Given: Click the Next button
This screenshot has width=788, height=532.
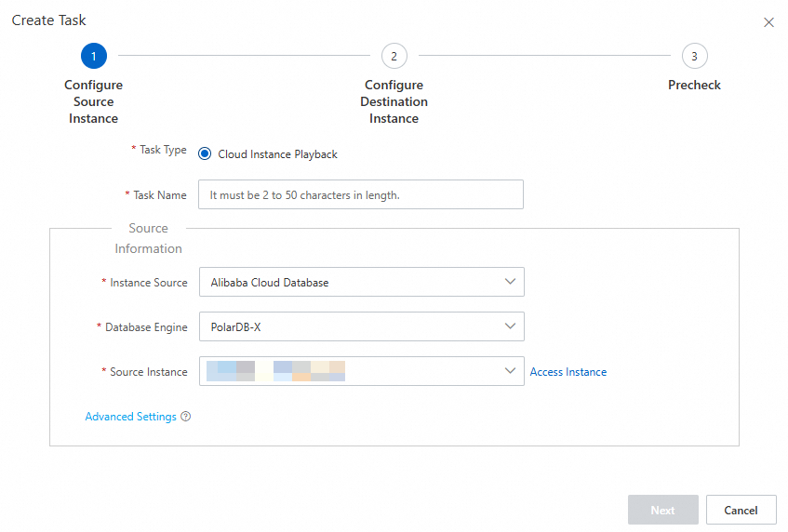Looking at the screenshot, I should tap(662, 510).
